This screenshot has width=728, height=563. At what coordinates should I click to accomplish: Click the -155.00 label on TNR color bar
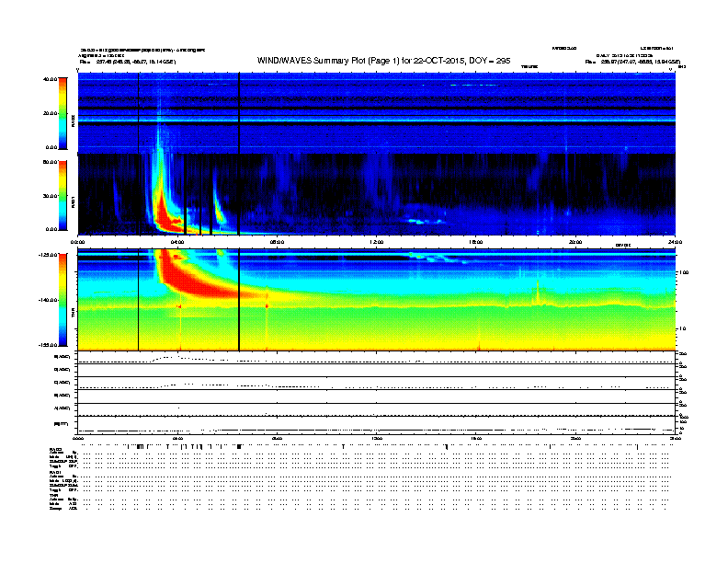[x=49, y=345]
